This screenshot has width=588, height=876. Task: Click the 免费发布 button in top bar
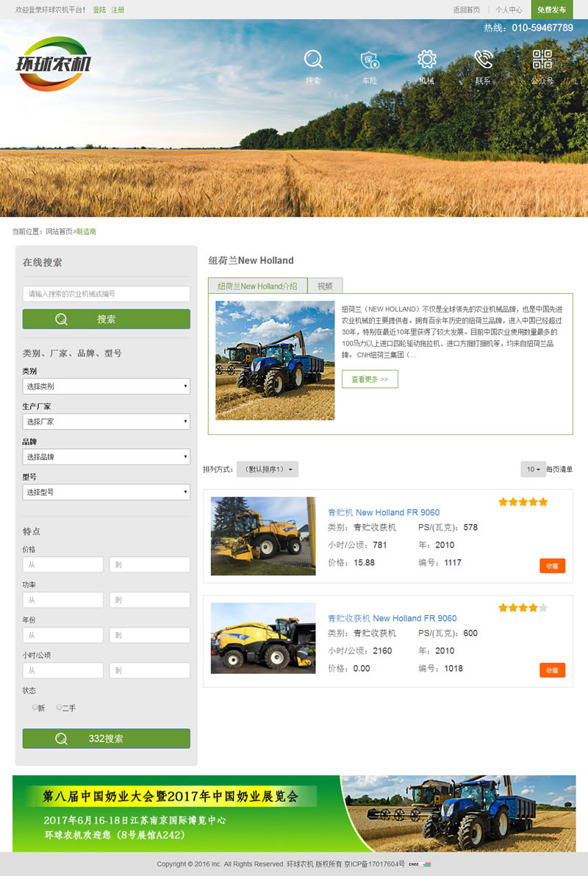tap(551, 10)
